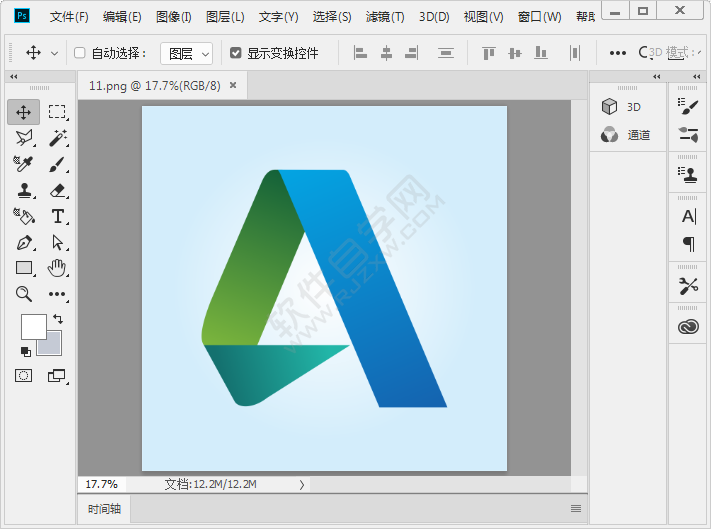The image size is (711, 529).
Task: Select the Zoom magnifier tool
Action: [24, 294]
